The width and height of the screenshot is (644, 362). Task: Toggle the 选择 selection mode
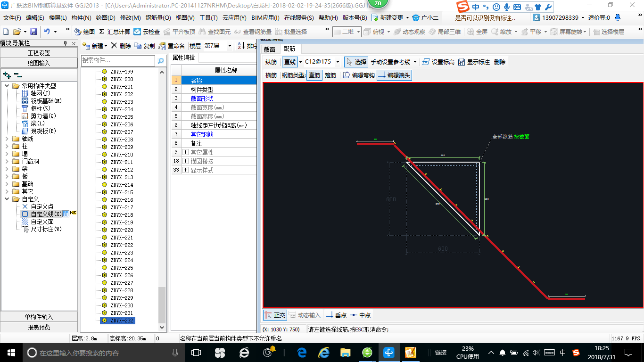[355, 62]
